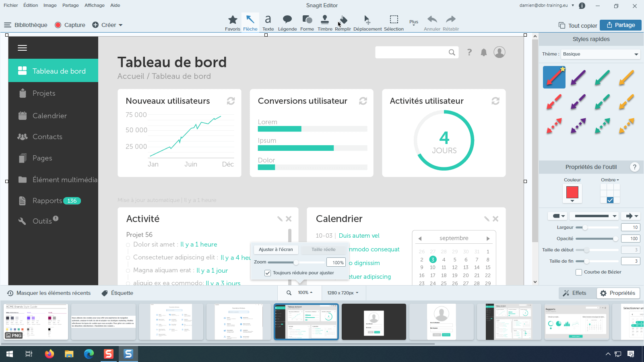644x362 pixels.
Task: Open the Aide menu
Action: (x=115, y=5)
